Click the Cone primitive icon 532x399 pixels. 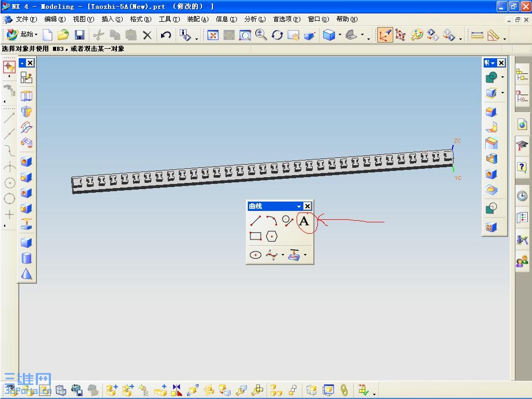[26, 274]
